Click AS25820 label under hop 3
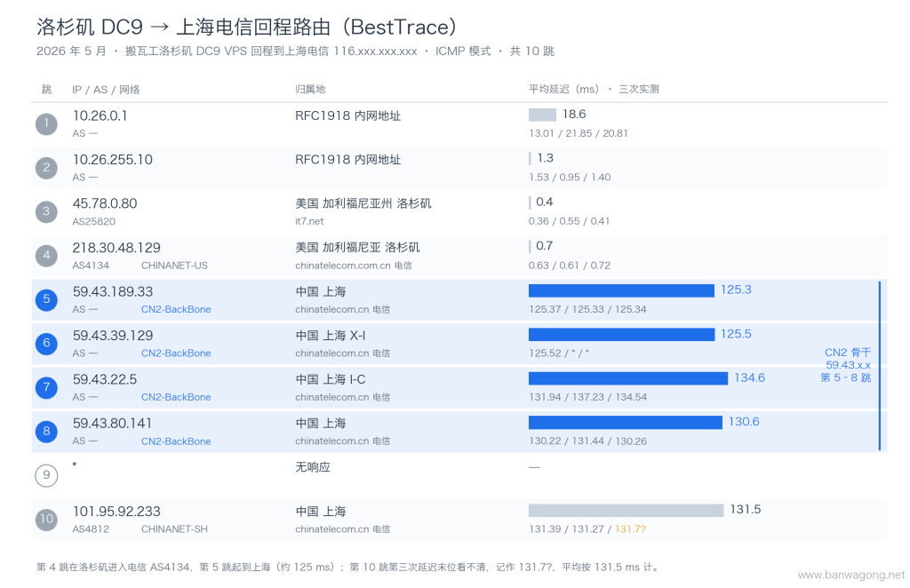Screen dimensions: 910x588 click(x=94, y=221)
